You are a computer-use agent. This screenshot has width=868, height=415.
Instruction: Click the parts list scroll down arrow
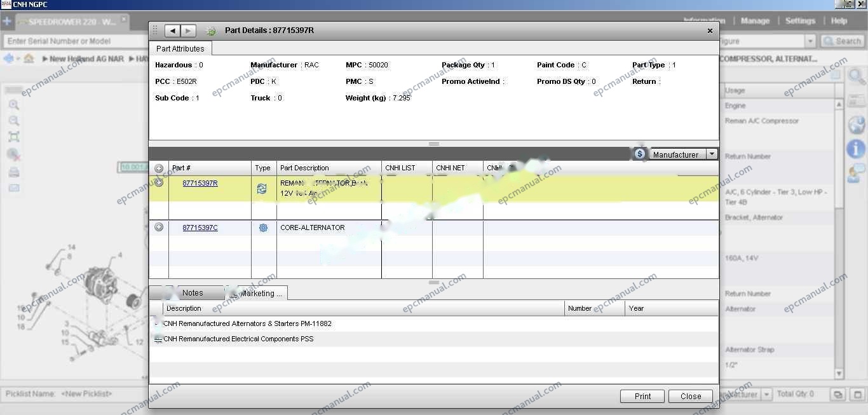pyautogui.click(x=839, y=374)
